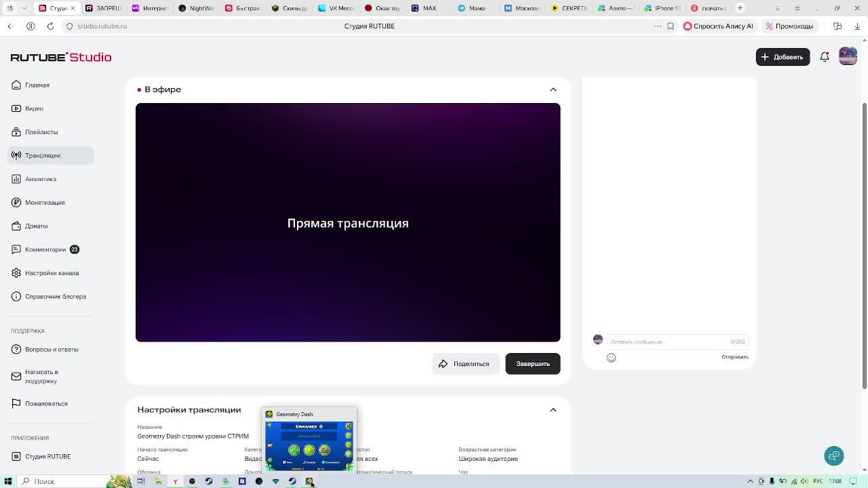
Task: Expand the tab list dropdown arrow
Action: pyautogui.click(x=24, y=8)
